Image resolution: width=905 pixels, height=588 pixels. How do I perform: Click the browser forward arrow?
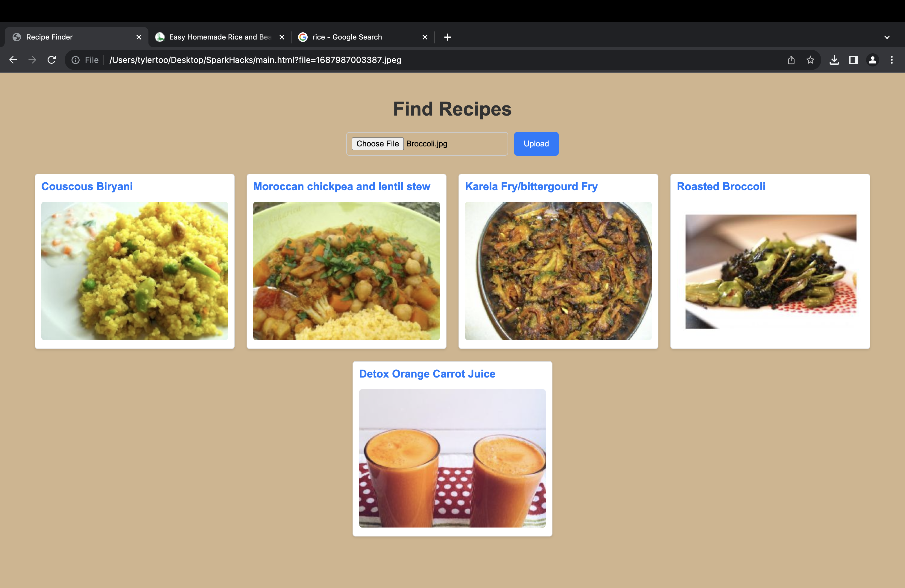tap(32, 60)
